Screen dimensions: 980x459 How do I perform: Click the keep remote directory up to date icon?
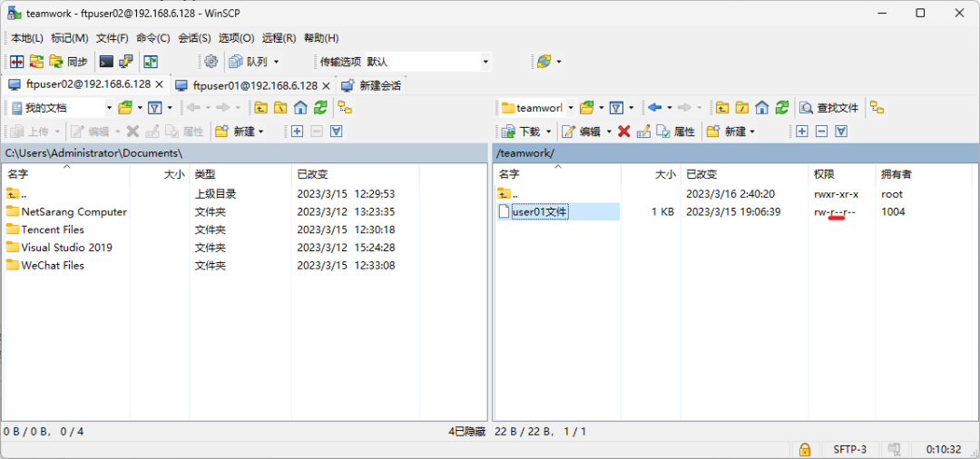(x=151, y=62)
